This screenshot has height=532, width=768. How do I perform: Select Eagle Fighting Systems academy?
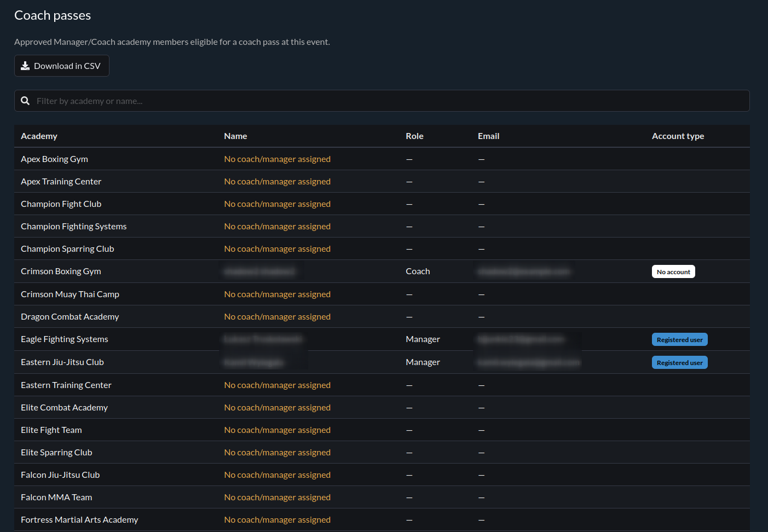(65, 339)
